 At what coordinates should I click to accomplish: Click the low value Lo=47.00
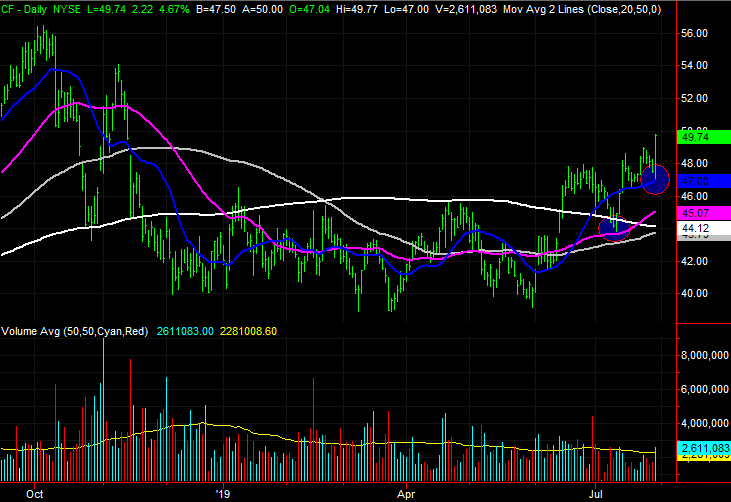406,9
